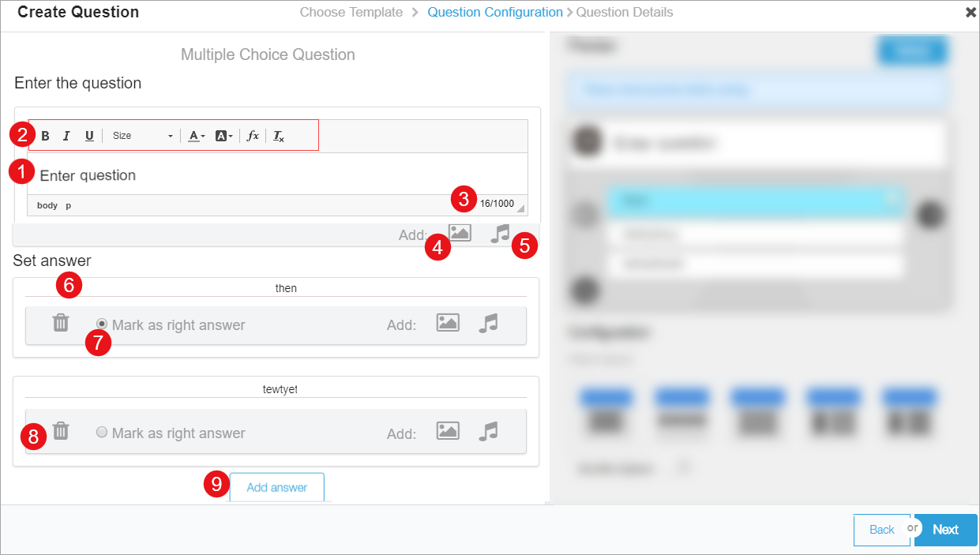Open the font Size dropdown

142,136
